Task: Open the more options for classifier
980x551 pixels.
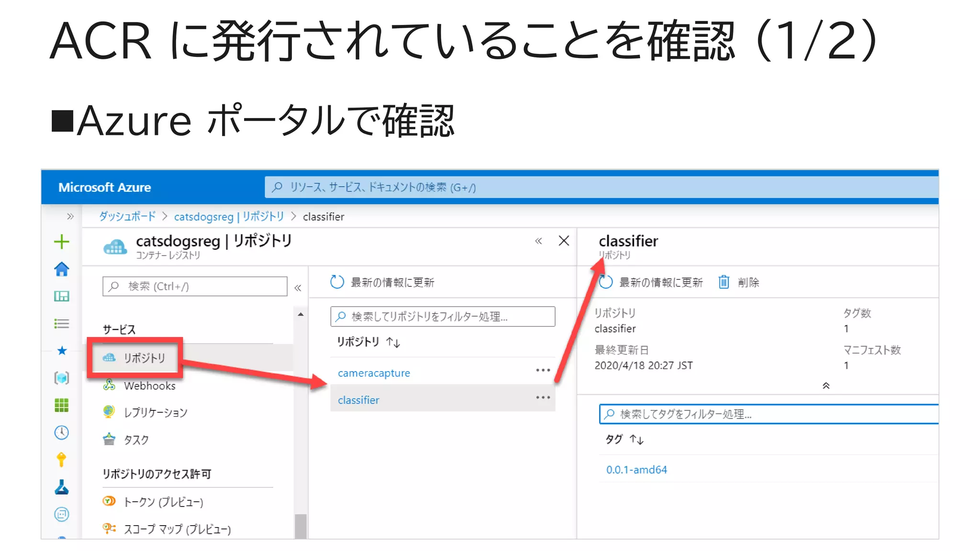Action: (543, 397)
